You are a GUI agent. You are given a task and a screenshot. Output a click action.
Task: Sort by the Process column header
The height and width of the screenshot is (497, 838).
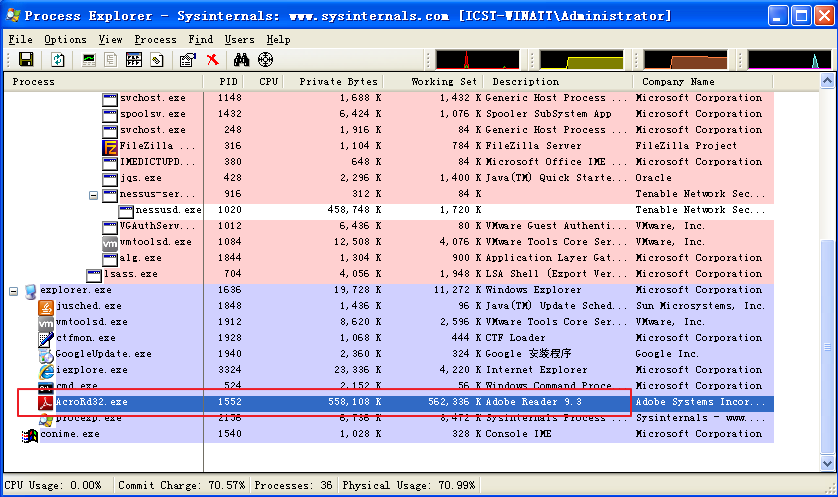(x=104, y=82)
